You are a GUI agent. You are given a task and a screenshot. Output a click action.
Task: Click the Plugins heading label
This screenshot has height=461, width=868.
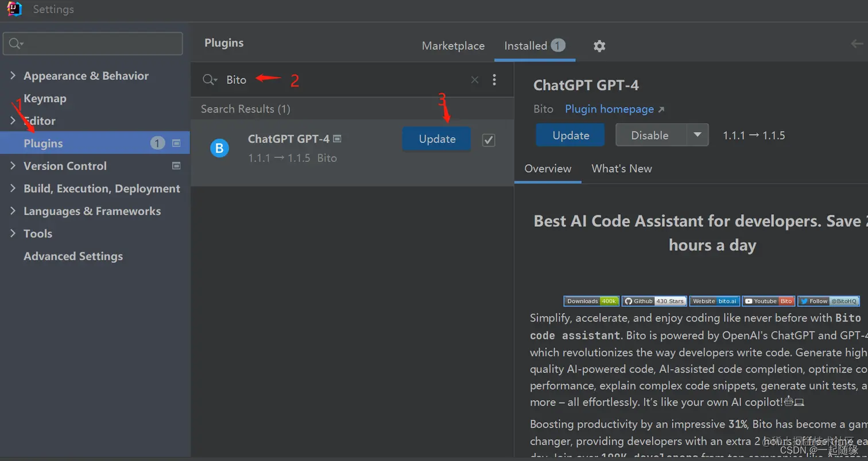pyautogui.click(x=224, y=43)
